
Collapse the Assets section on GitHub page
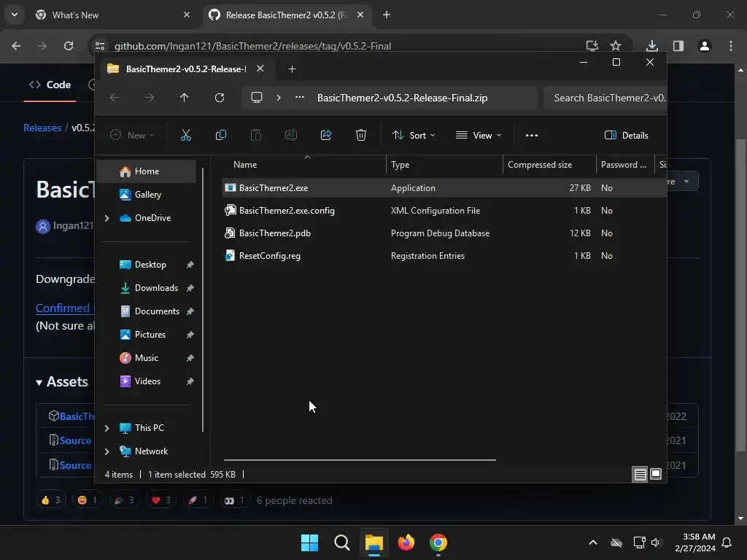pos(39,382)
